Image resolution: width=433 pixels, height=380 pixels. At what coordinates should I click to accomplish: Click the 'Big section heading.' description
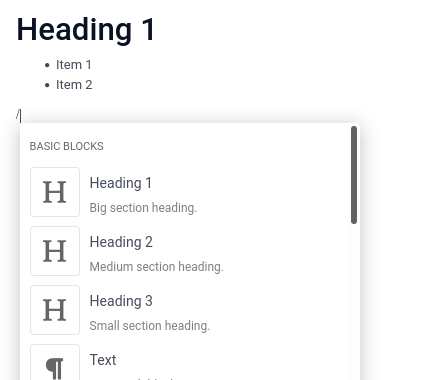[143, 208]
